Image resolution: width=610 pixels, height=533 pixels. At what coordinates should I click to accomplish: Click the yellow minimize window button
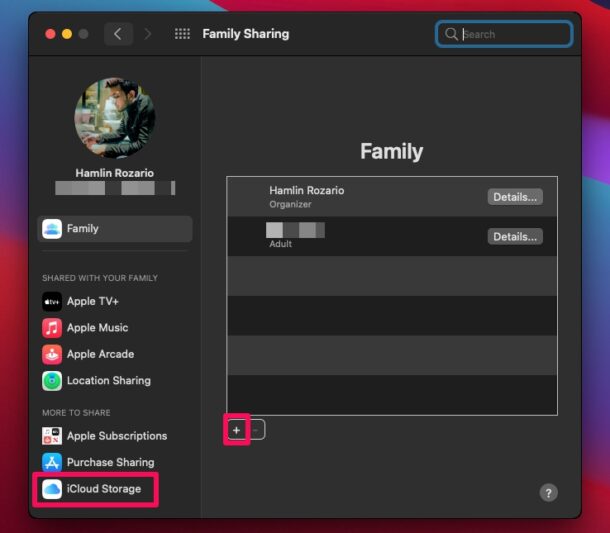67,34
